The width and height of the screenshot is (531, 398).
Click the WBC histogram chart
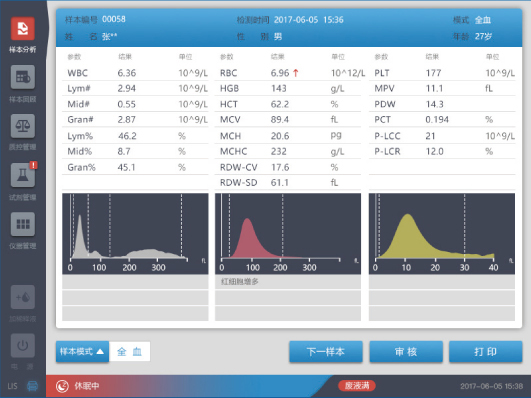click(135, 233)
